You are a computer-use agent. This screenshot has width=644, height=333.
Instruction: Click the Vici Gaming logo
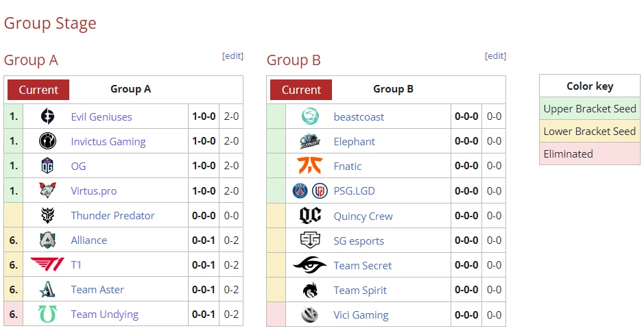[x=310, y=315]
